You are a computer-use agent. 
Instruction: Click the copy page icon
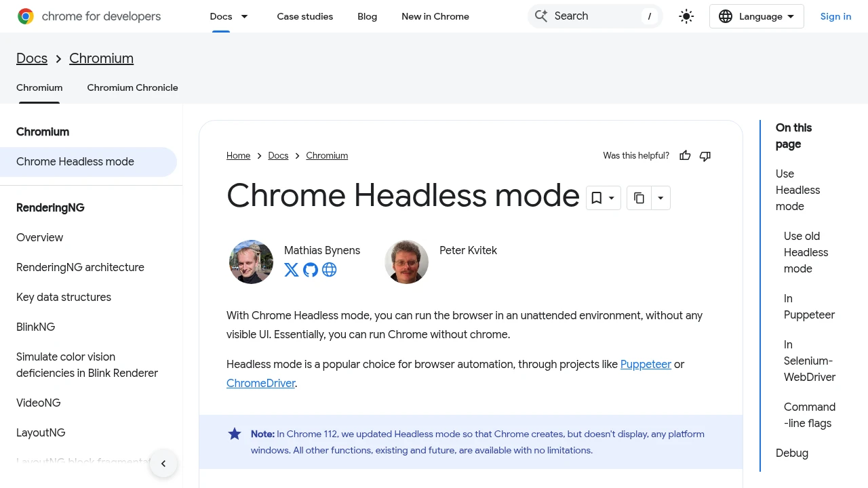tap(639, 198)
